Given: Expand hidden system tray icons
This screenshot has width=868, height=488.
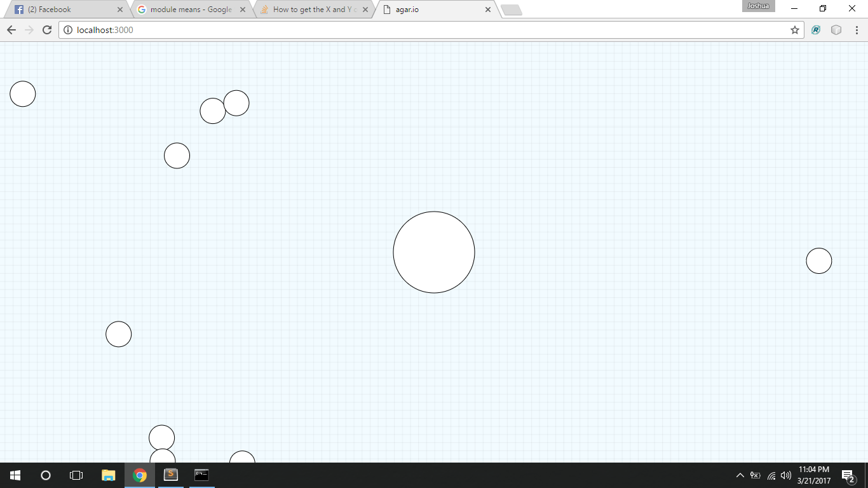Looking at the screenshot, I should [740, 475].
